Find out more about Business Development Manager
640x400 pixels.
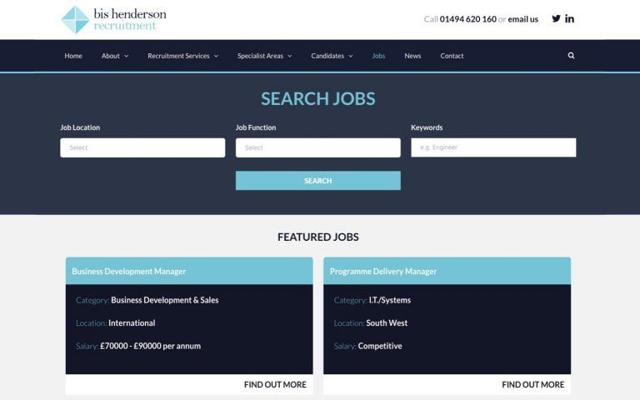275,384
